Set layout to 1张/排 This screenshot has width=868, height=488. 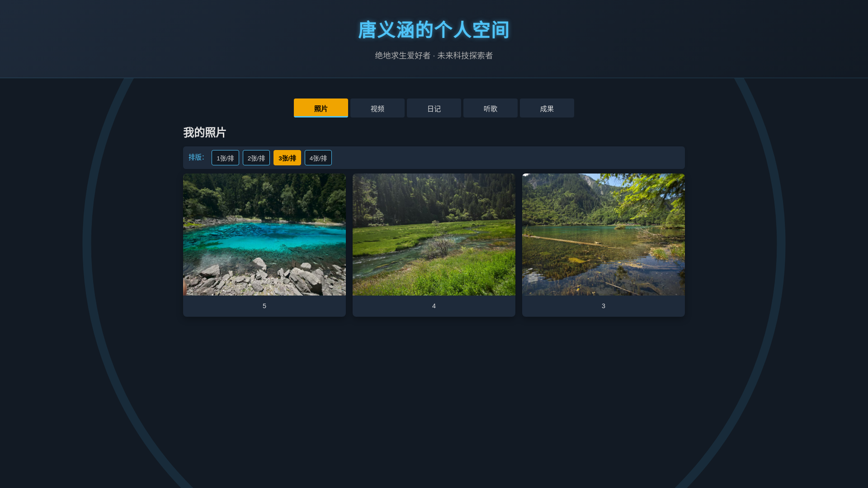click(225, 158)
